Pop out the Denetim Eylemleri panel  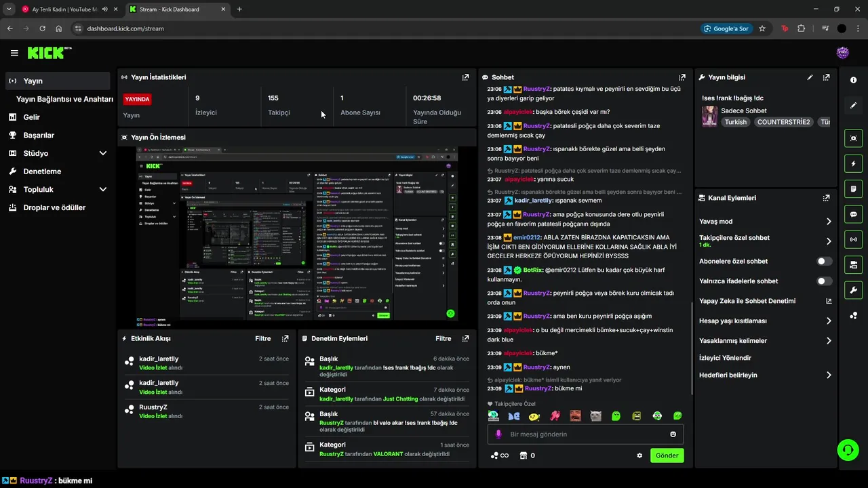[x=465, y=338]
